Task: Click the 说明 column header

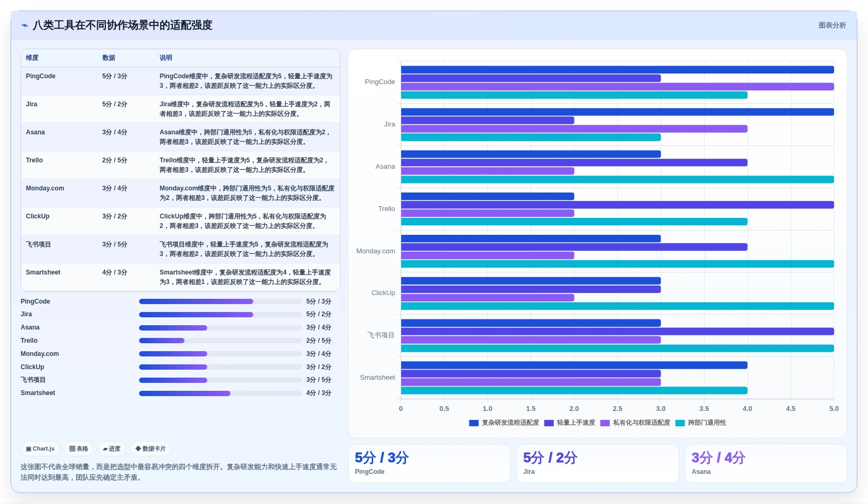Action: click(x=166, y=58)
